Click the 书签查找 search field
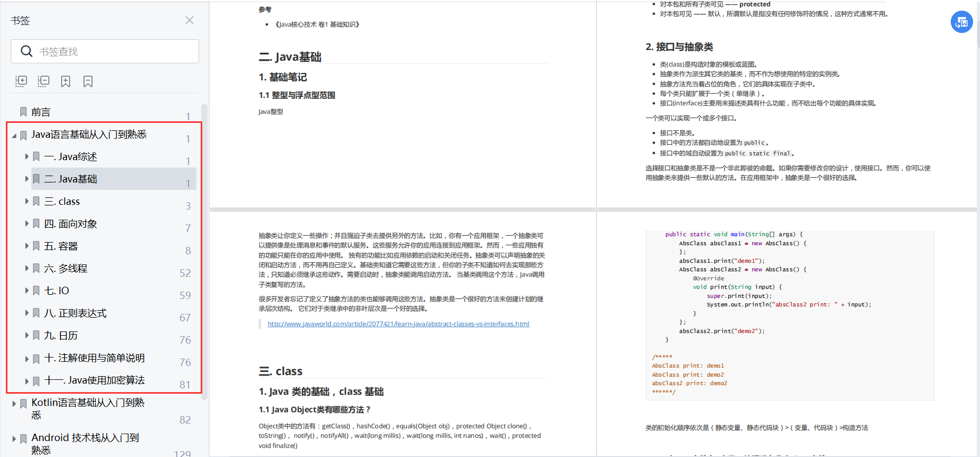Image resolution: width=980 pixels, height=457 pixels. (x=105, y=52)
